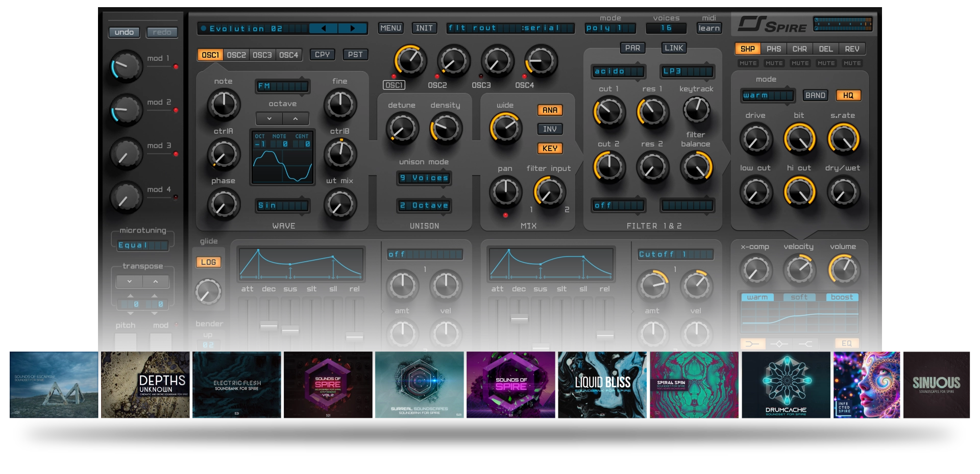Screen dimensions: 980x474
Task: Click the transpose up chevron
Action: tap(156, 281)
